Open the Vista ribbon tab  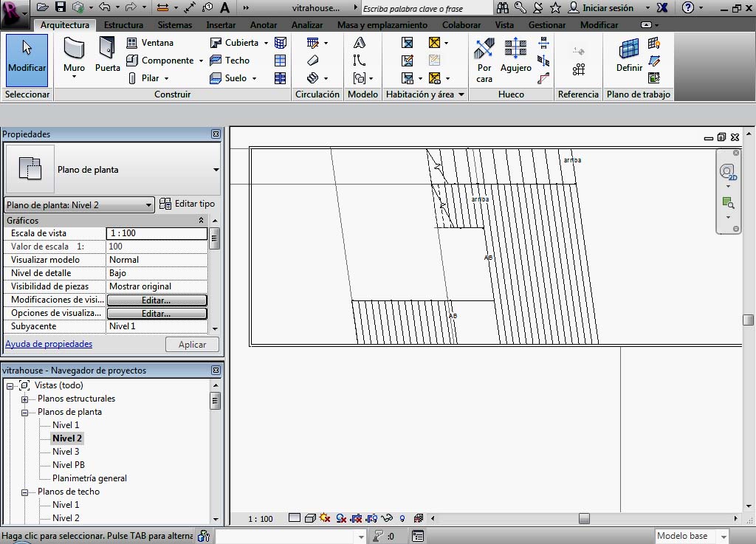504,25
